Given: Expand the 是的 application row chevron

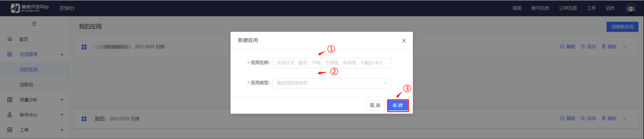Looking at the screenshot, I should (625, 119).
